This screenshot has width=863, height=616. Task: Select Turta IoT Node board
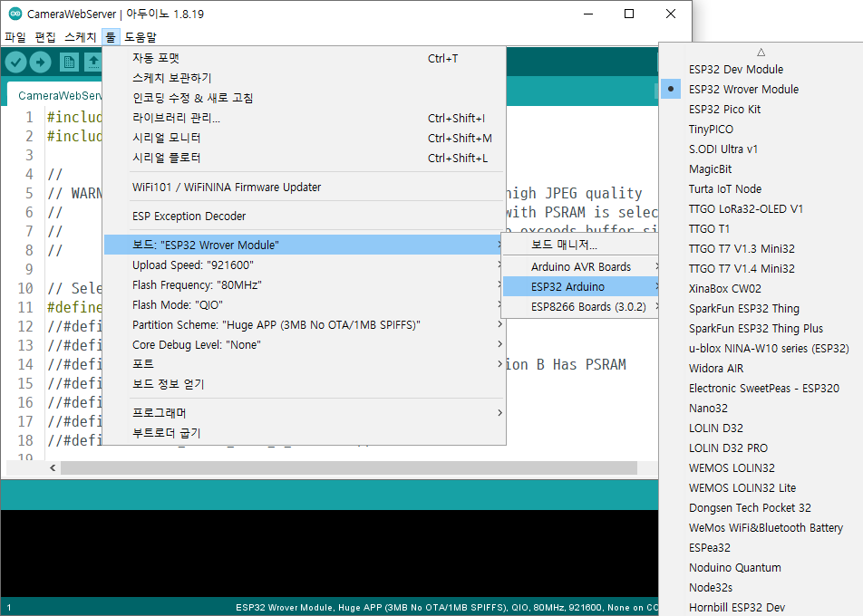pyautogui.click(x=761, y=188)
